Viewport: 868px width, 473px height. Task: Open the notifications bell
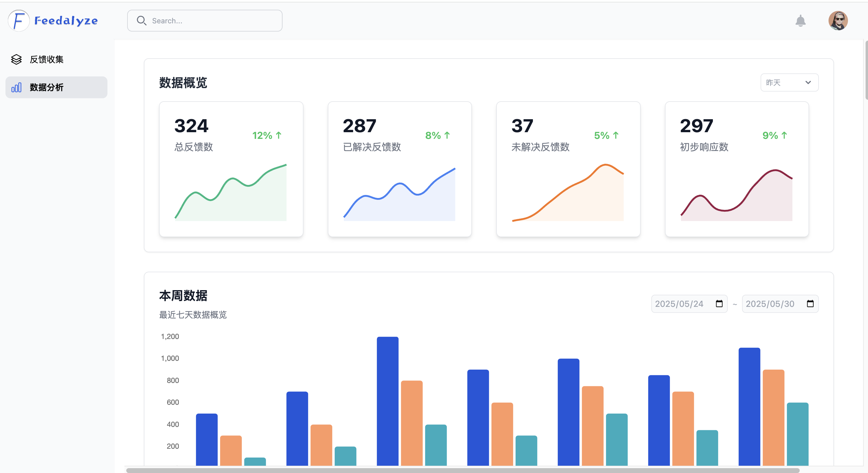[x=800, y=21]
